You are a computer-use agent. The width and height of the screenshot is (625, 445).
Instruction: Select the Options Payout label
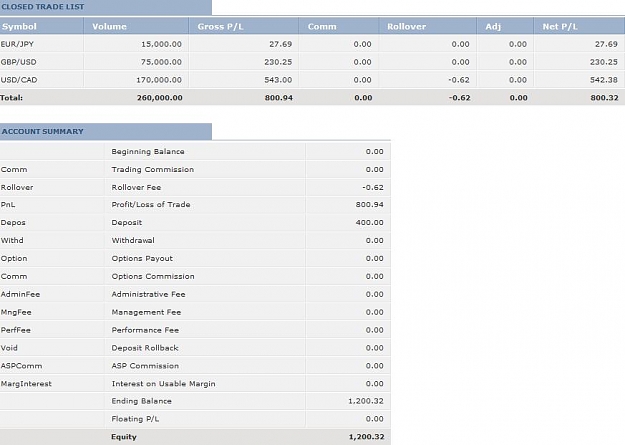pos(142,258)
